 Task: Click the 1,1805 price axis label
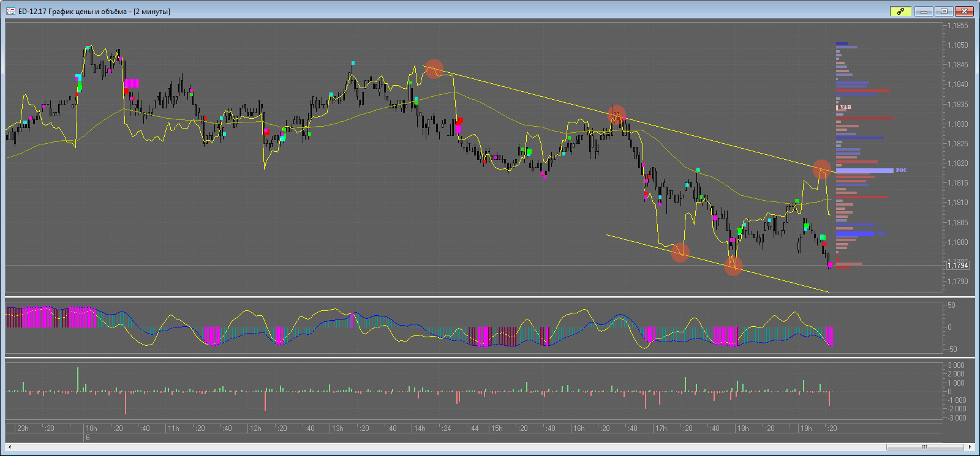[958, 223]
